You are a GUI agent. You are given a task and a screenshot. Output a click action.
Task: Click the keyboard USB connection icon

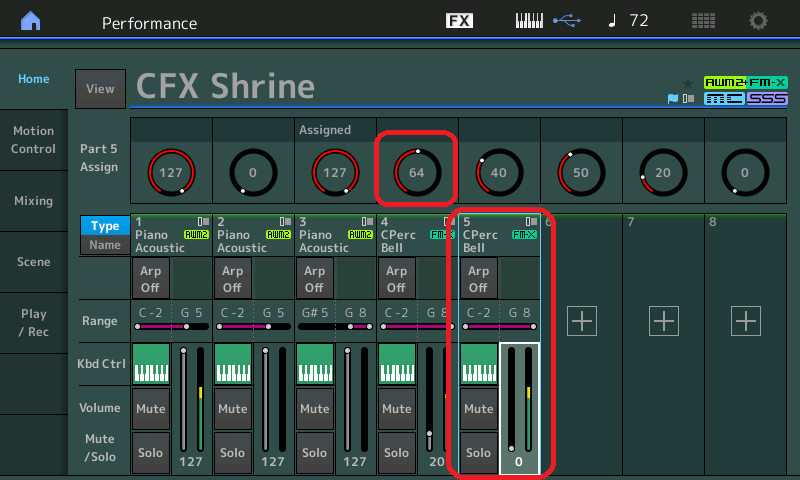(x=547, y=21)
